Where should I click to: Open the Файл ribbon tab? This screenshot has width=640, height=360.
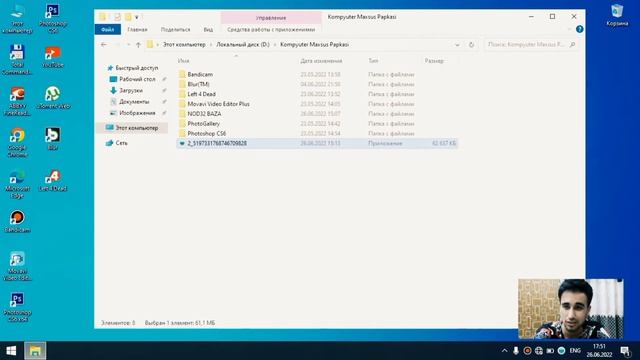click(x=108, y=29)
